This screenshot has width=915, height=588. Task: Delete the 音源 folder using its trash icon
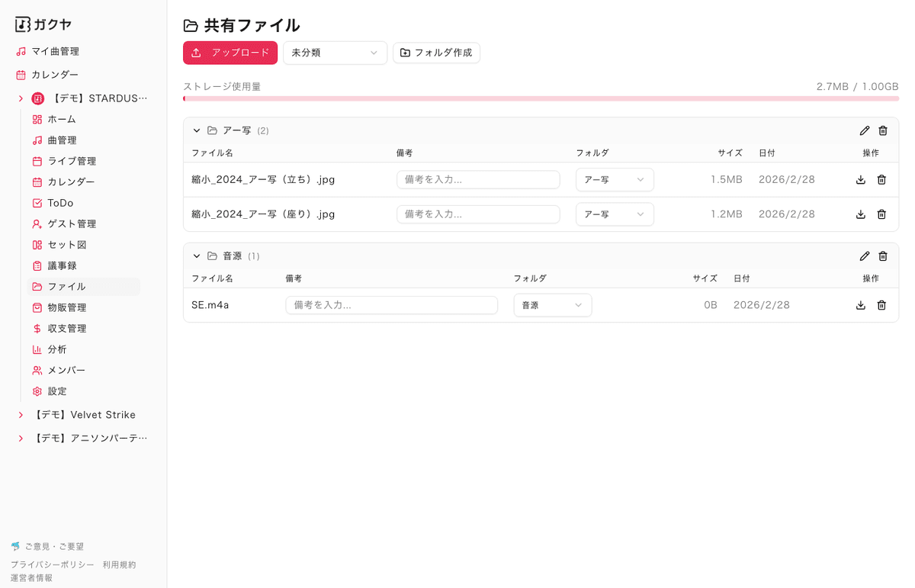(x=883, y=256)
